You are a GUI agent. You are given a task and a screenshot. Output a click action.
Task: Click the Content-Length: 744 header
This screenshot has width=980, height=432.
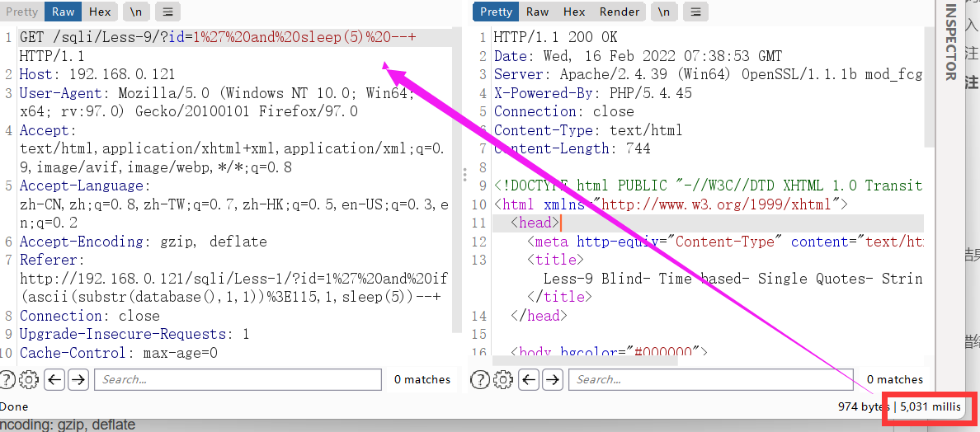click(572, 148)
